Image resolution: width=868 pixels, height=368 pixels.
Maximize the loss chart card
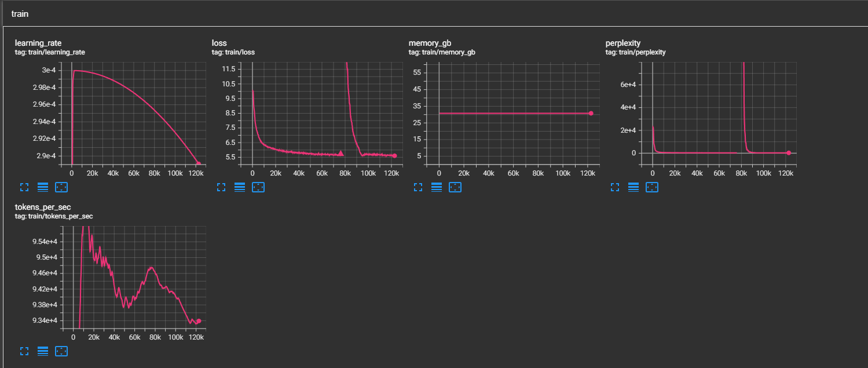pos(221,187)
